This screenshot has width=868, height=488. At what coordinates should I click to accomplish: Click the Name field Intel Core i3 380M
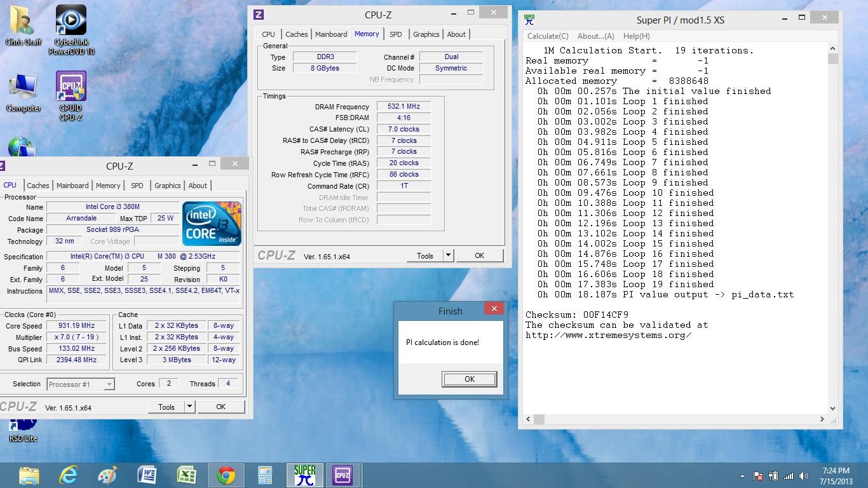click(112, 207)
